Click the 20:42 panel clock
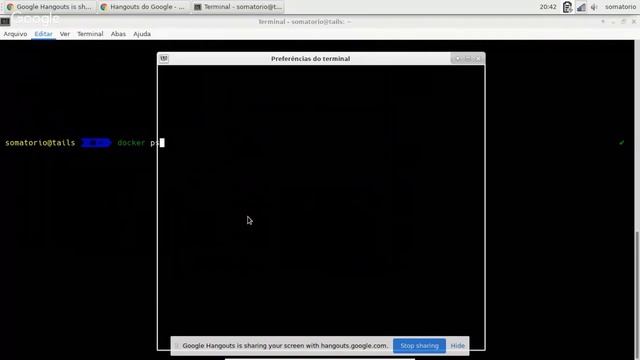This screenshot has width=640, height=360. 548,7
